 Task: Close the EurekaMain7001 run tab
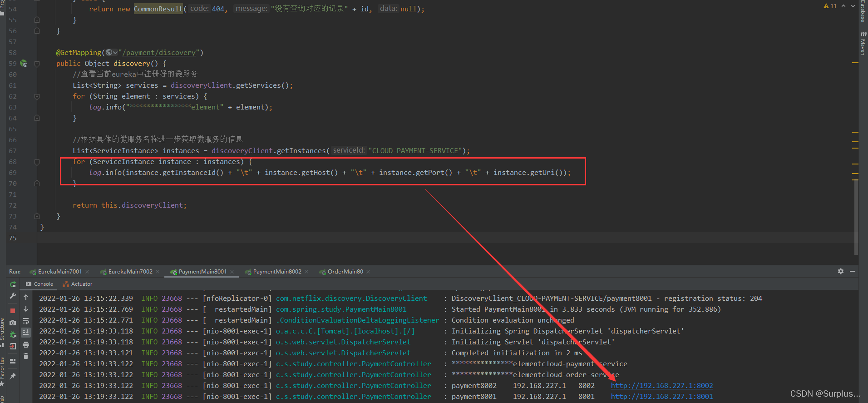[x=87, y=272]
